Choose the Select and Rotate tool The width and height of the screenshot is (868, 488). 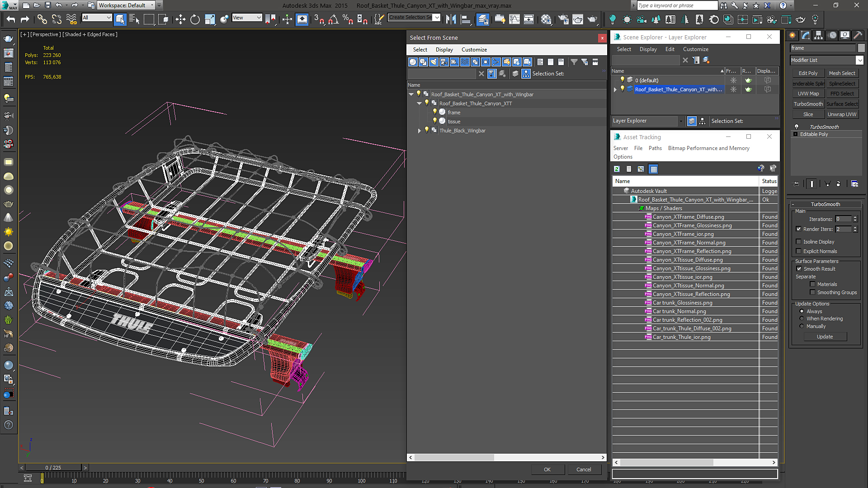click(x=195, y=19)
